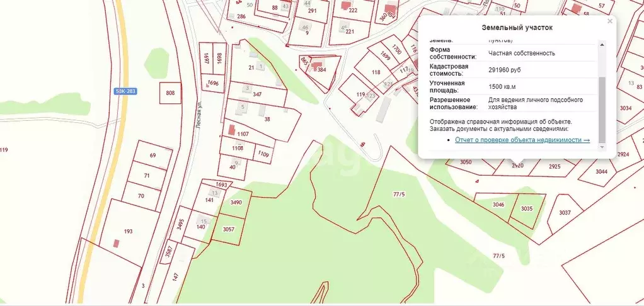The image size is (644, 306).
Task: Click the red building in parcel 1107
Action: (x=231, y=130)
